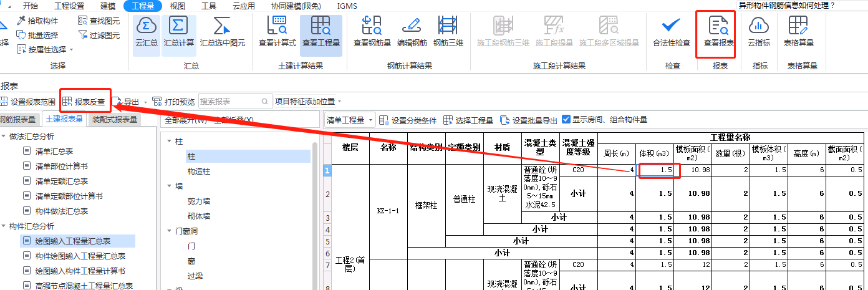This screenshot has height=290, width=868.
Task: Run 汇总计算 summary calculation
Action: tap(178, 32)
